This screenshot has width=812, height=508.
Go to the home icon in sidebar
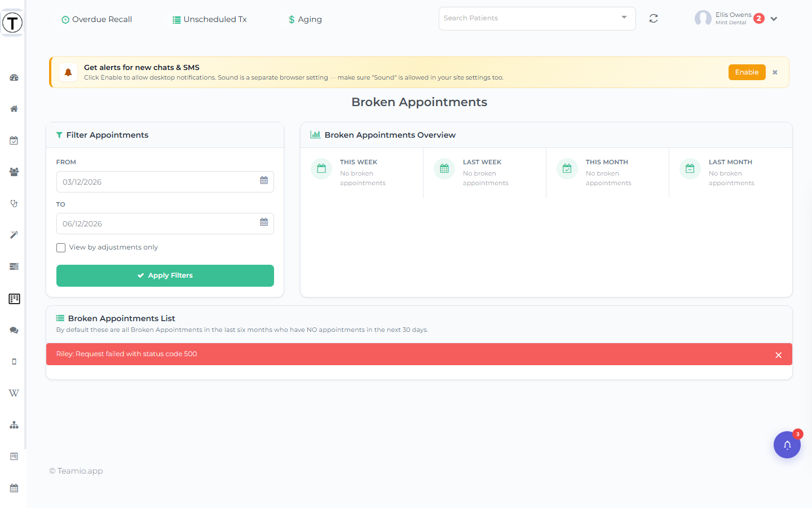pyautogui.click(x=14, y=109)
